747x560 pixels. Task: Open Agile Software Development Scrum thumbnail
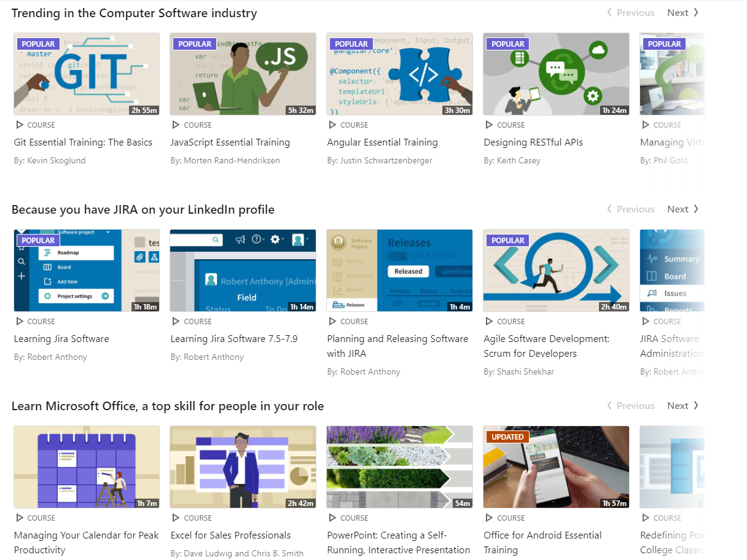557,271
